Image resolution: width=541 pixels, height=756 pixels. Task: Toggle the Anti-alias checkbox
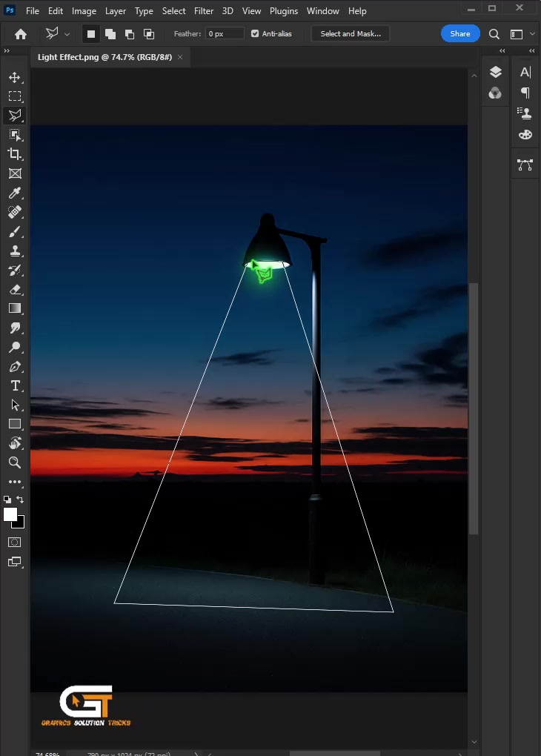coord(255,34)
